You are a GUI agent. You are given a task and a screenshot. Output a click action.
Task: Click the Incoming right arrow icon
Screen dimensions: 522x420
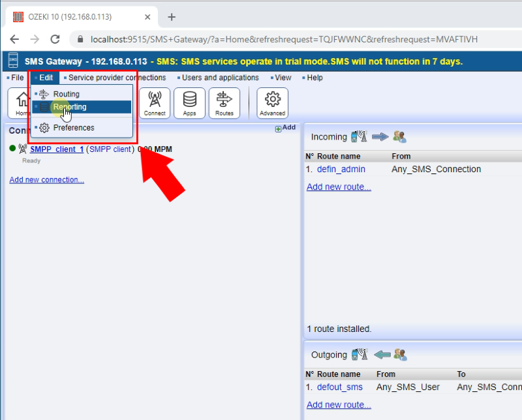[380, 136]
